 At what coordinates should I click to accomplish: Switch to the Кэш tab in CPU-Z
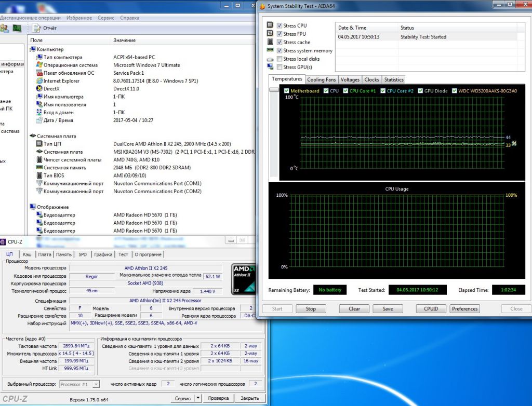pos(27,254)
